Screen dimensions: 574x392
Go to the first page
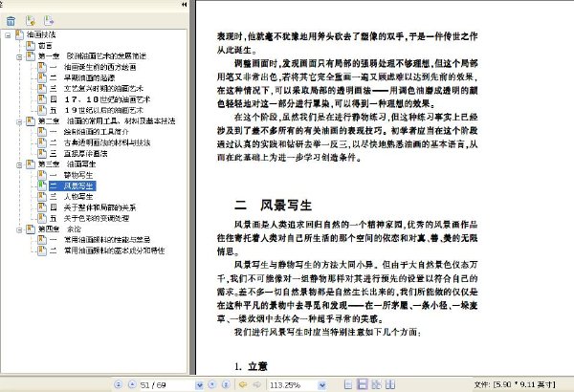pos(118,384)
